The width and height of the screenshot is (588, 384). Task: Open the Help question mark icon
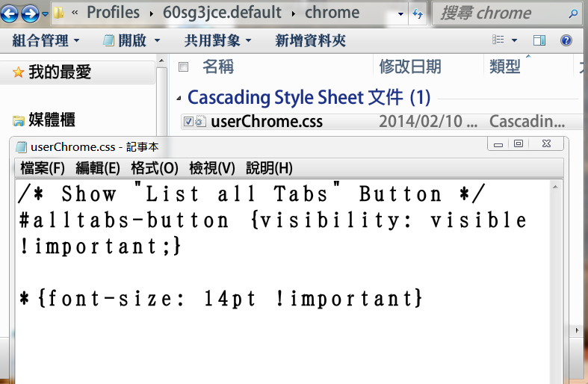coord(566,40)
